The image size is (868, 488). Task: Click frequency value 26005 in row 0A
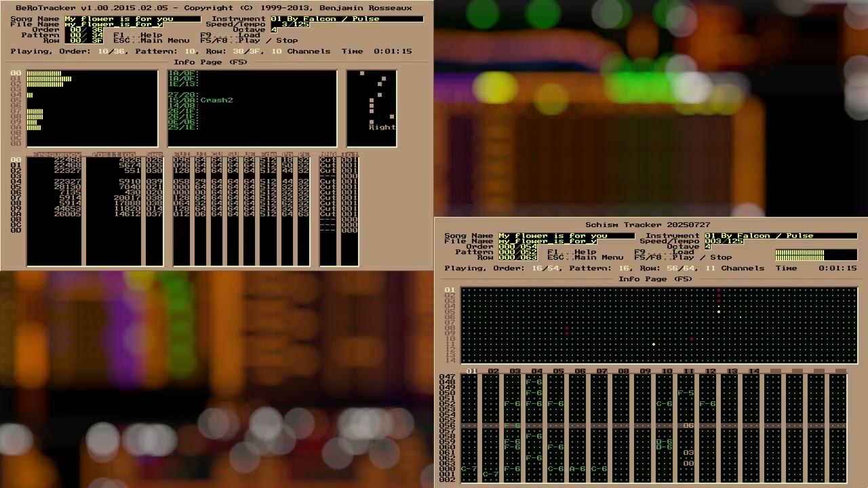pyautogui.click(x=68, y=214)
